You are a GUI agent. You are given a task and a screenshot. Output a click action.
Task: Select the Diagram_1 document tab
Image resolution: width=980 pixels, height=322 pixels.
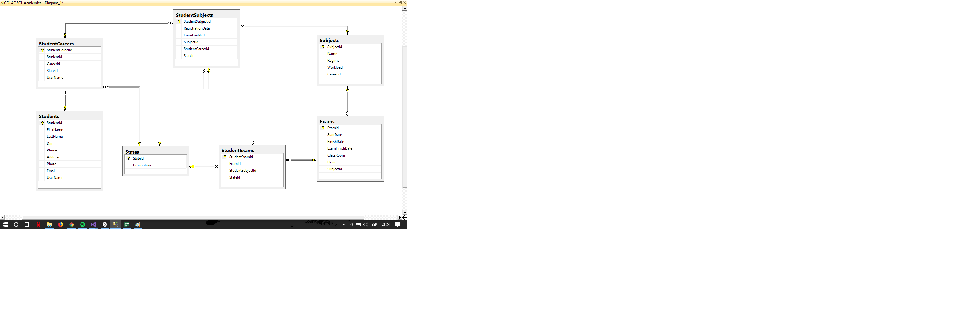click(32, 3)
